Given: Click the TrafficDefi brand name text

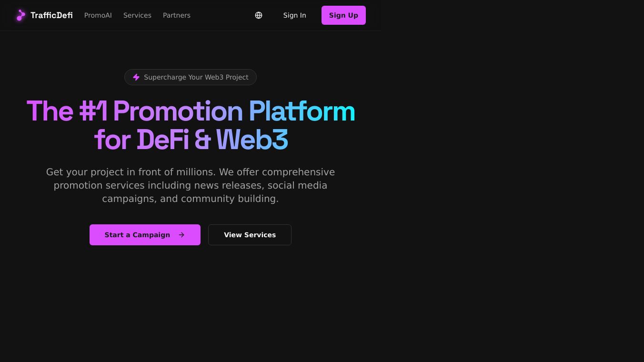Looking at the screenshot, I should (51, 15).
